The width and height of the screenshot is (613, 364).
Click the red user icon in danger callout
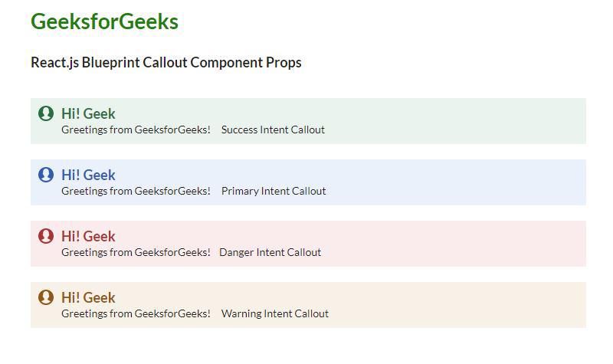point(46,236)
